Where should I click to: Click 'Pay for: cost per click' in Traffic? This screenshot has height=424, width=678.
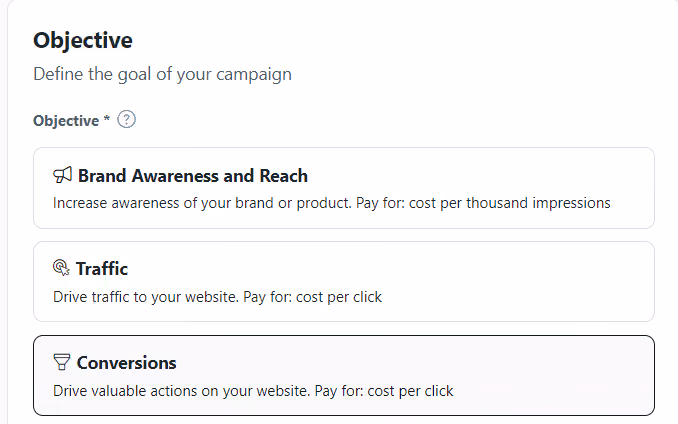pyautogui.click(x=313, y=297)
